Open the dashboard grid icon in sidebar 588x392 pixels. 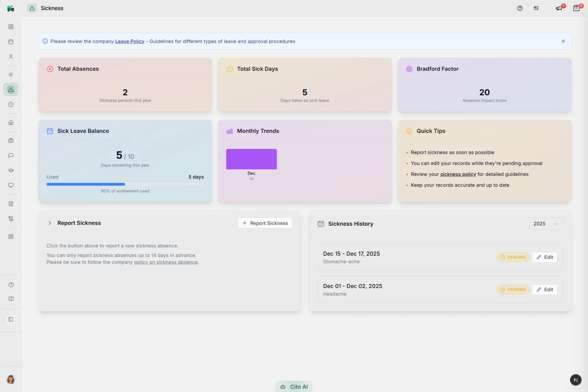point(11,27)
